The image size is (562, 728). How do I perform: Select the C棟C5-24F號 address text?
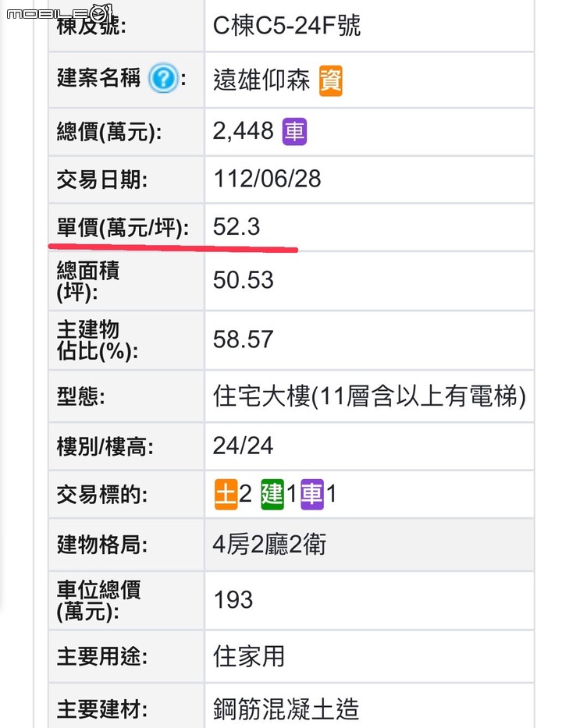click(x=287, y=26)
